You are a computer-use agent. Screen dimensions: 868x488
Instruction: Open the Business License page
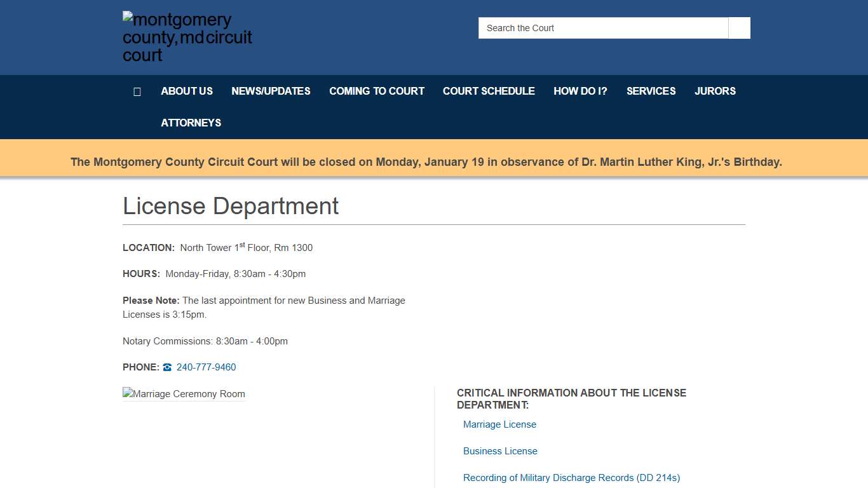[500, 451]
